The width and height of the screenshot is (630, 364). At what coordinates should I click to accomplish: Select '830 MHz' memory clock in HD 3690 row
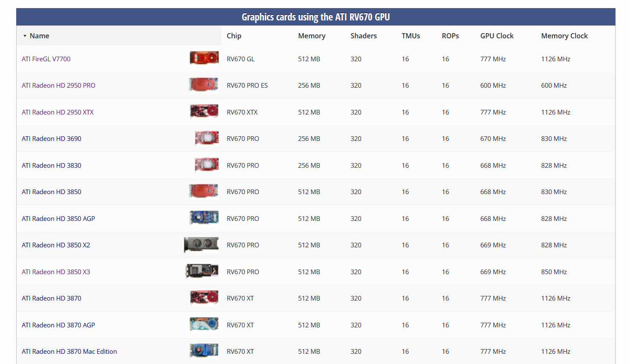pyautogui.click(x=554, y=139)
